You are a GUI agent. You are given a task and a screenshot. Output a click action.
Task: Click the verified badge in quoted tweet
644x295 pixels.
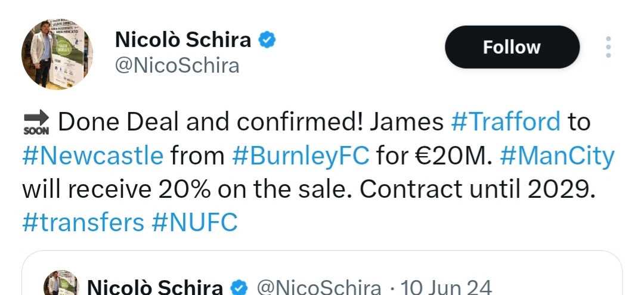click(x=239, y=288)
